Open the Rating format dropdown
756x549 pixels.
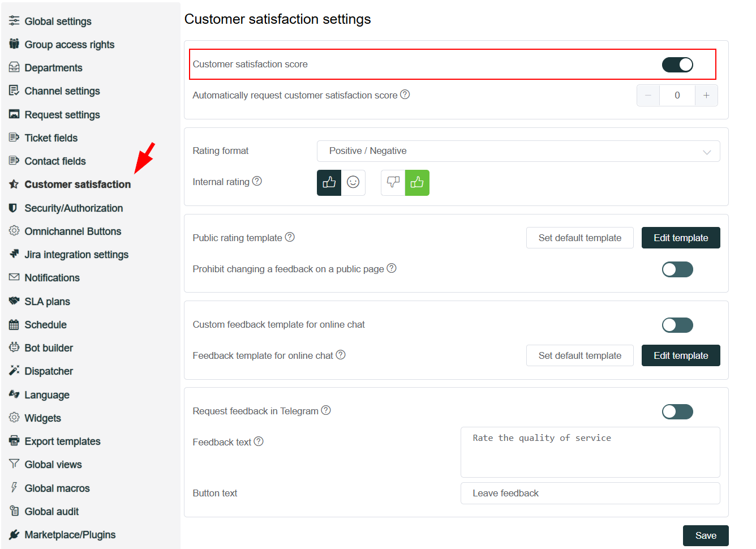coord(518,151)
